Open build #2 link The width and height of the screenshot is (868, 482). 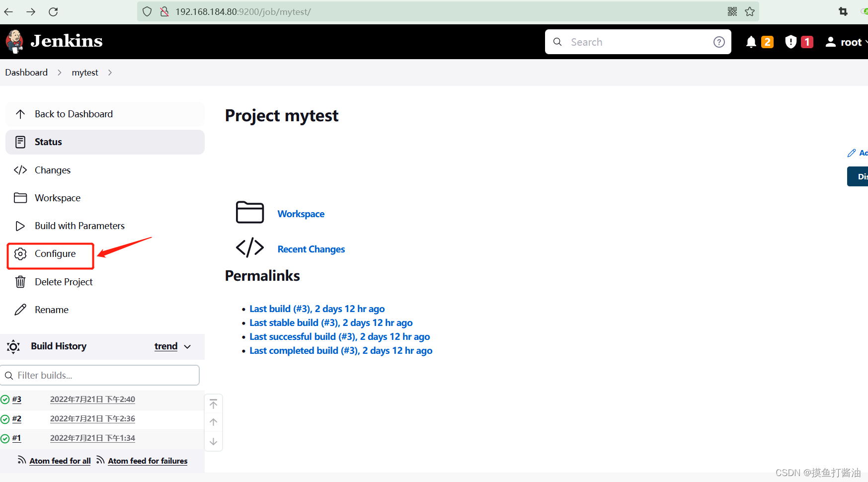click(x=17, y=418)
